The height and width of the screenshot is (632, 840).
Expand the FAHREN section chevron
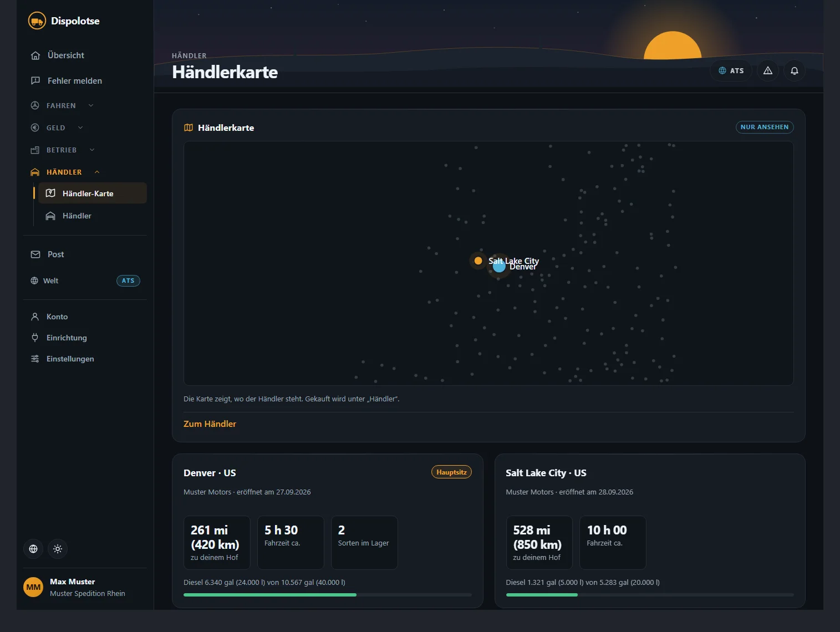(x=91, y=105)
